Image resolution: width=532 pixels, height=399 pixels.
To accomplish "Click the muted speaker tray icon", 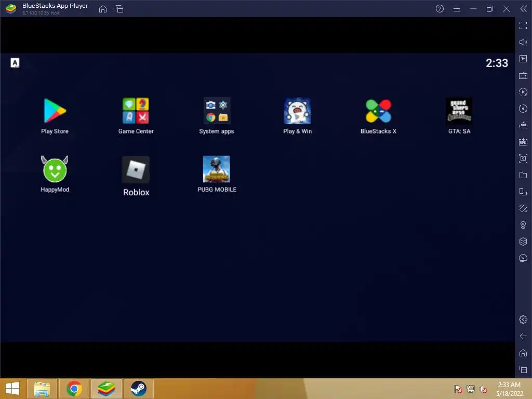I will click(483, 389).
